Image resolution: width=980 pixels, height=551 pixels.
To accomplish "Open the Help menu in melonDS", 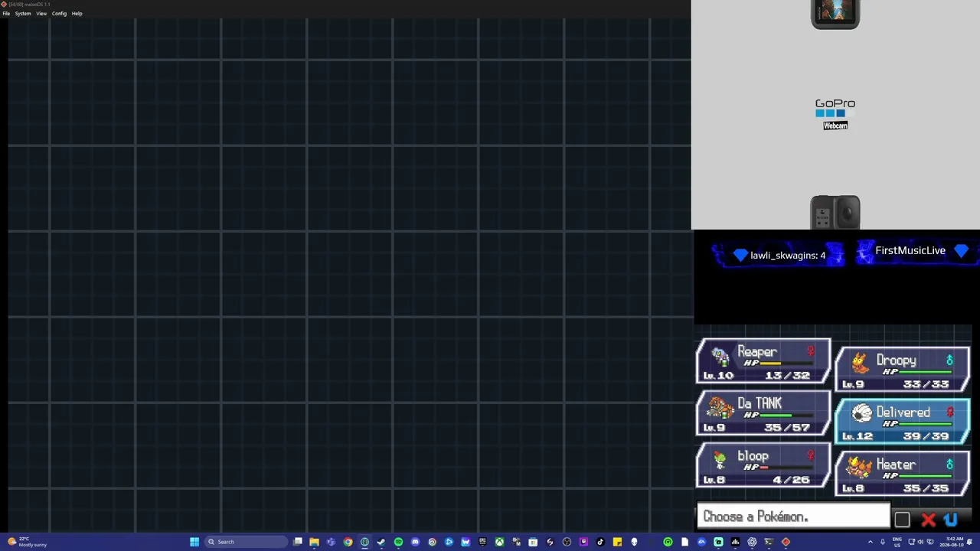I will pos(77,14).
